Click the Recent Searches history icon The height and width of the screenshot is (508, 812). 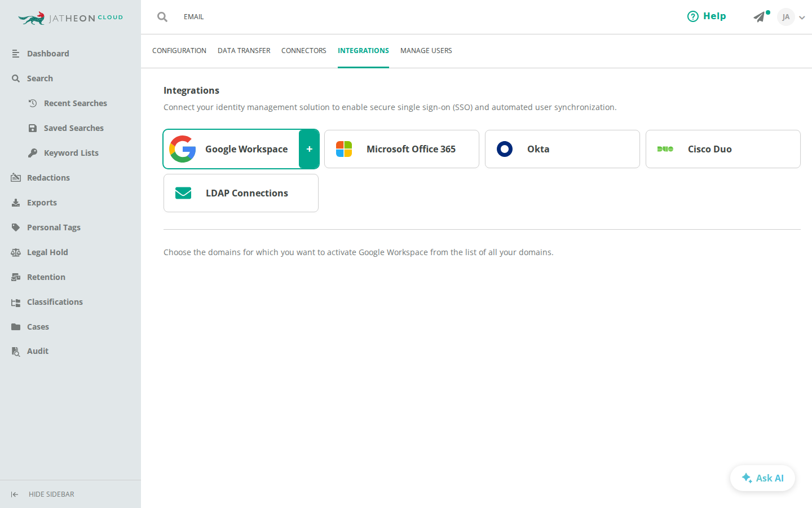point(33,103)
